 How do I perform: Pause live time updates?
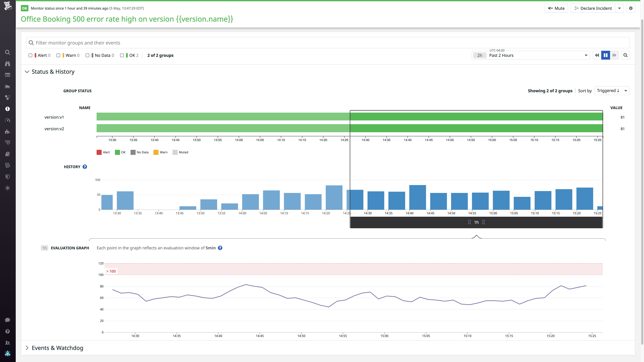[606, 55]
